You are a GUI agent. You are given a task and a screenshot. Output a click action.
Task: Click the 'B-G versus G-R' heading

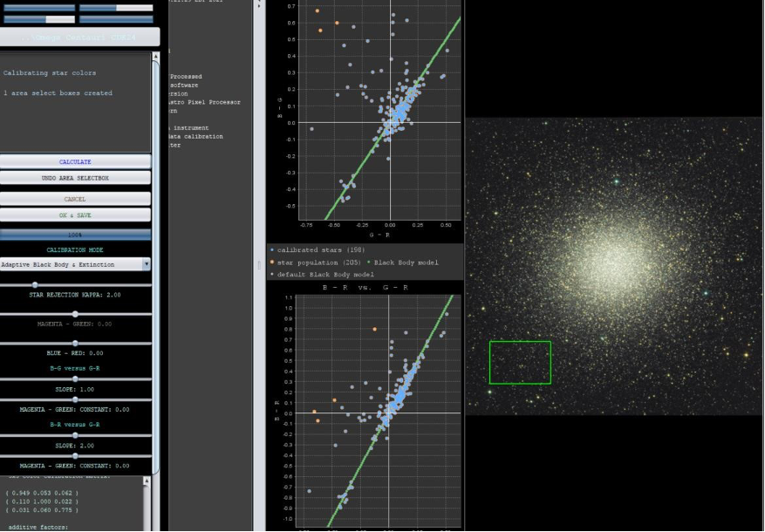(75, 369)
